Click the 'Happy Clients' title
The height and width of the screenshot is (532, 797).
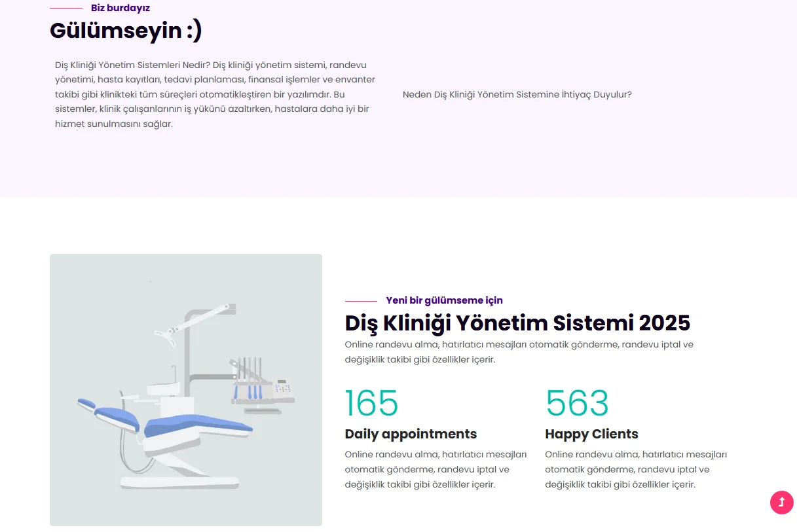click(x=591, y=434)
